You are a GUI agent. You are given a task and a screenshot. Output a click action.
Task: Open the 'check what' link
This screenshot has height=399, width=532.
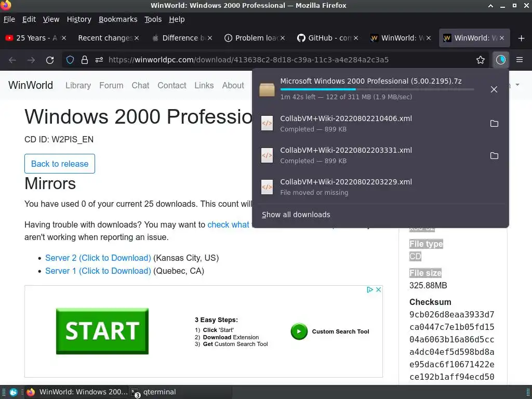(229, 224)
